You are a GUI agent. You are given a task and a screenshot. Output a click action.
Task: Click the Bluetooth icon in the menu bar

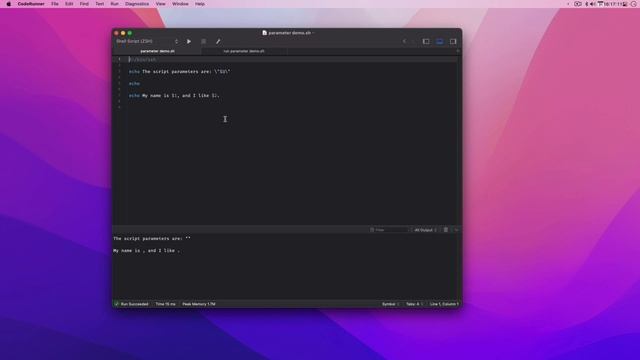tap(587, 4)
